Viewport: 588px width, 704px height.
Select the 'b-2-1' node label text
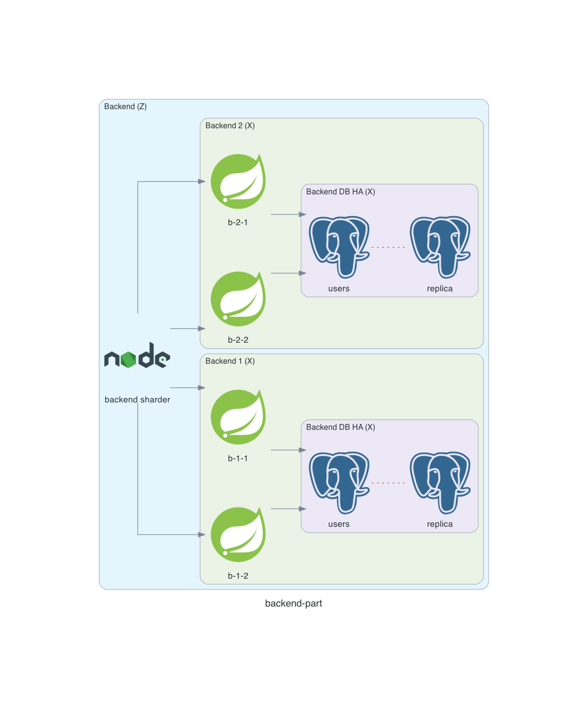click(238, 223)
